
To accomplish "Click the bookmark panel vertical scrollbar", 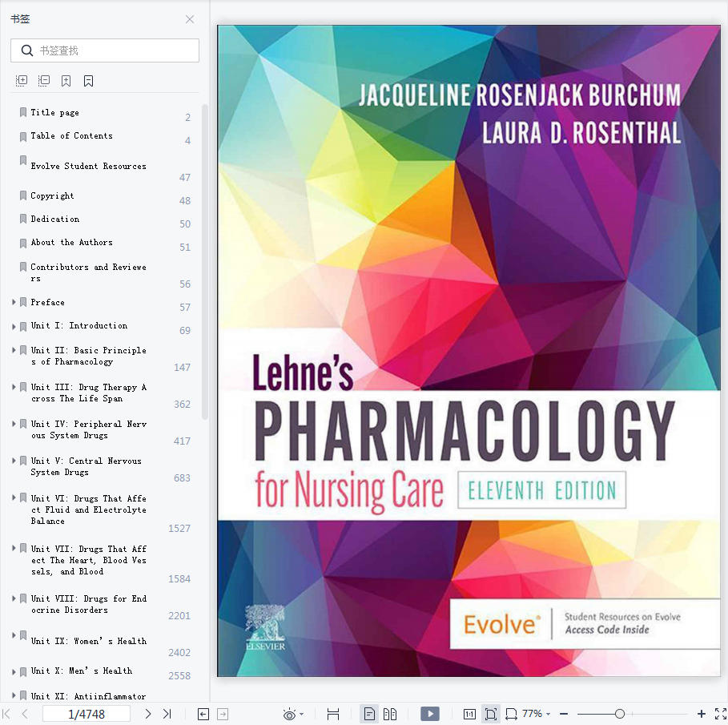I will click(x=205, y=263).
